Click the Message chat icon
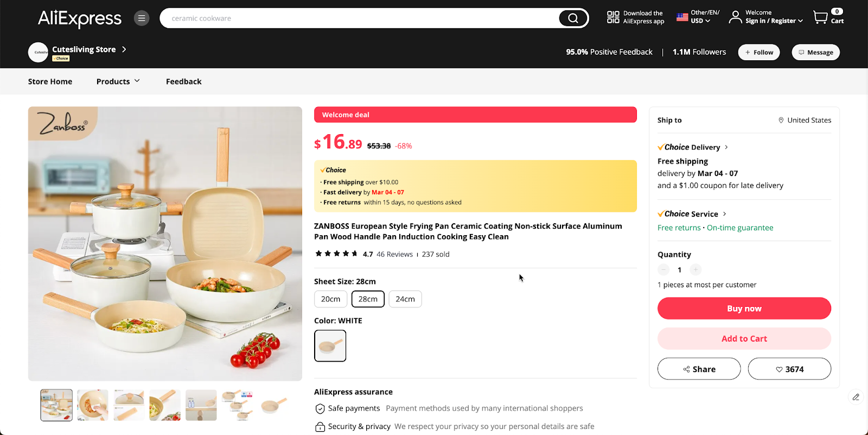This screenshot has height=435, width=868. (x=801, y=52)
